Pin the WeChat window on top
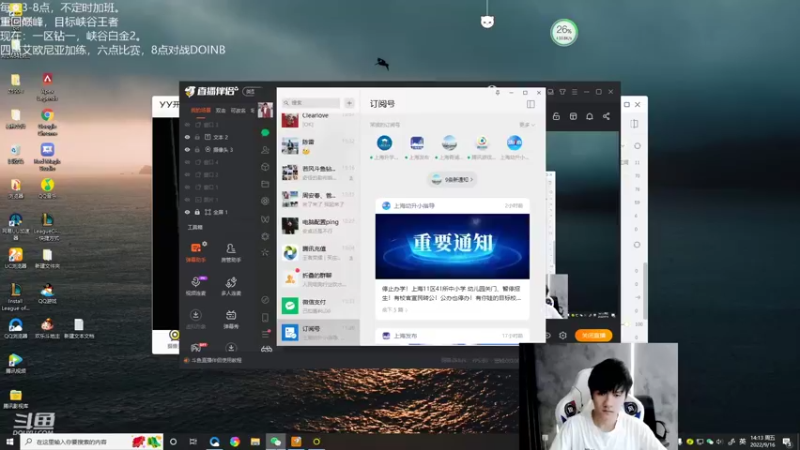Screen dimensions: 800x450 click(497, 93)
